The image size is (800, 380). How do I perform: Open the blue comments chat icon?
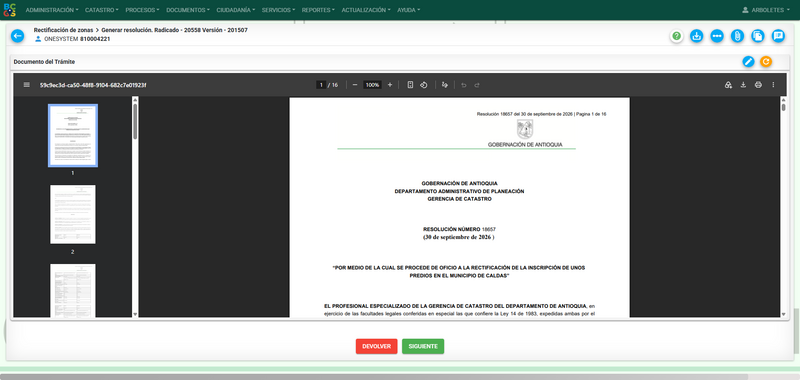pos(778,36)
